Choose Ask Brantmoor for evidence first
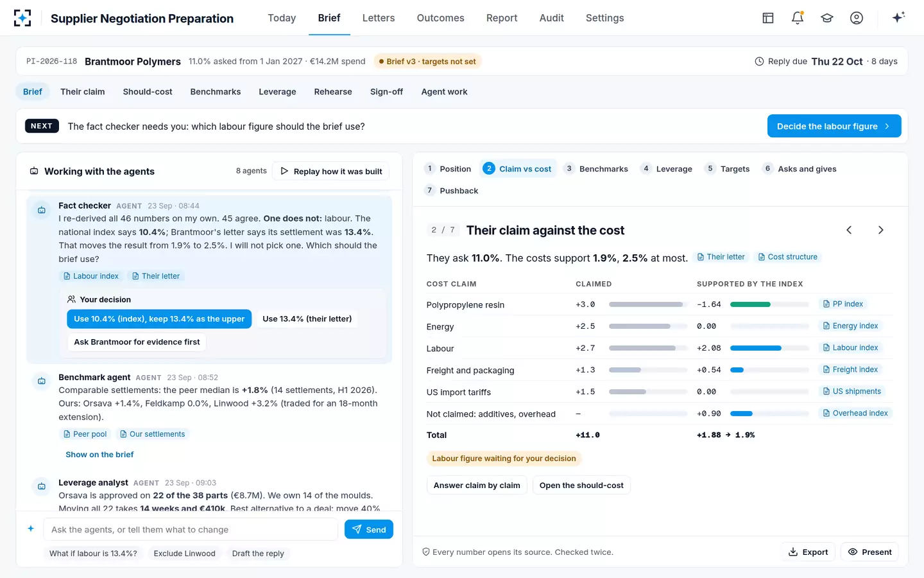 coord(137,342)
